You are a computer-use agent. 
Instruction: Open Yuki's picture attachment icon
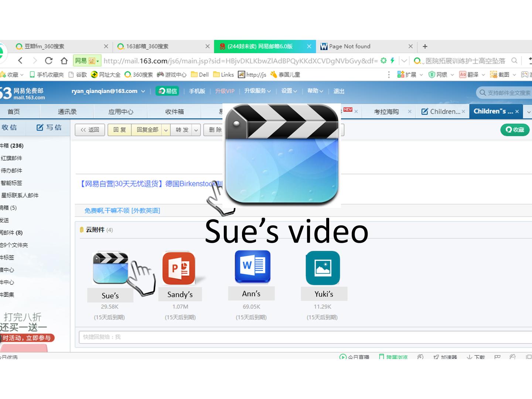tap(323, 268)
